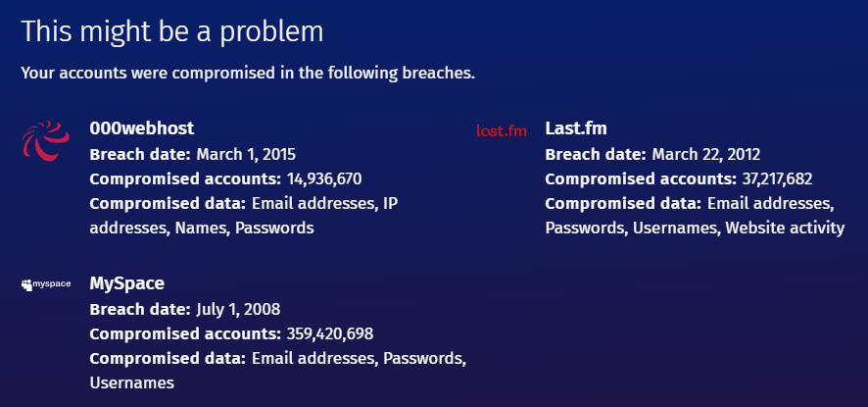
Task: Click MySpace compromised data "Usernames" text
Action: coord(131,382)
